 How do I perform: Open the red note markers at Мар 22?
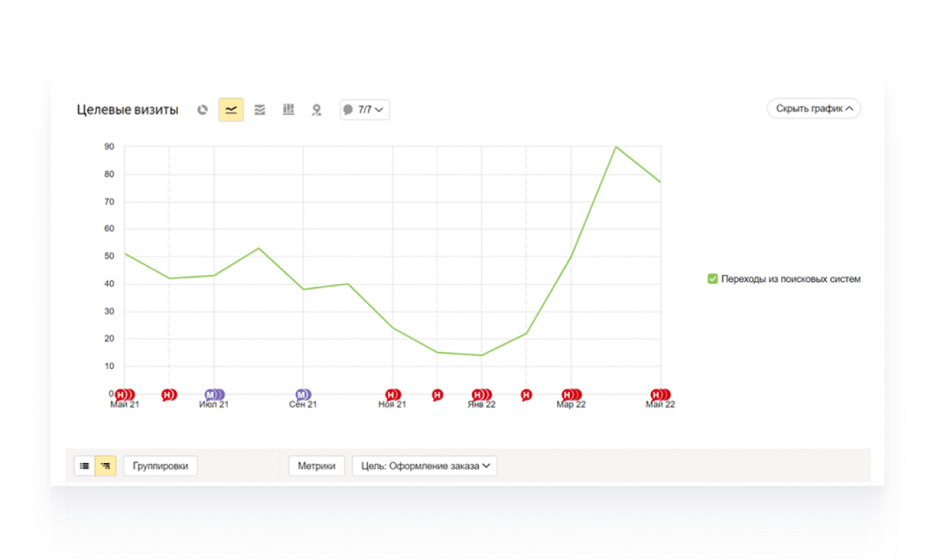pyautogui.click(x=571, y=395)
